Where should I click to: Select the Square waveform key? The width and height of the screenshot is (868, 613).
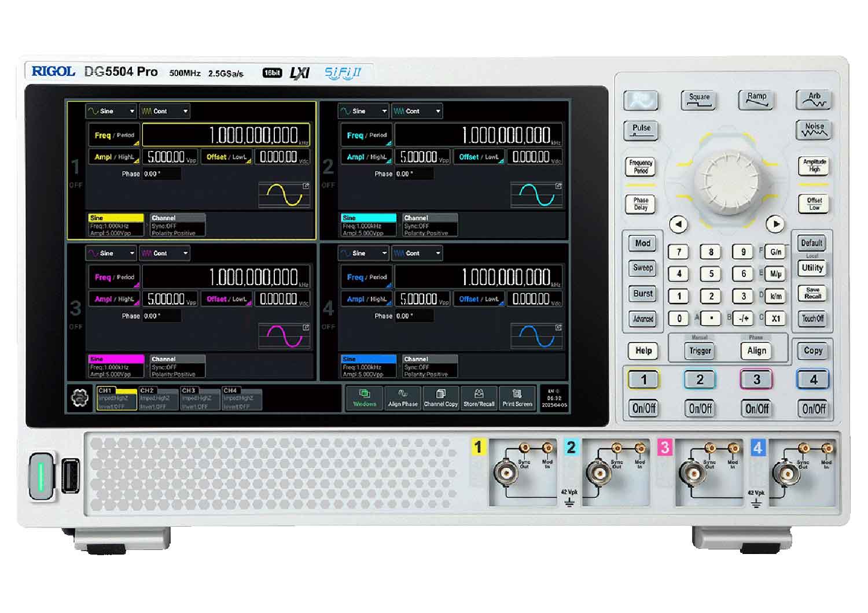point(698,100)
